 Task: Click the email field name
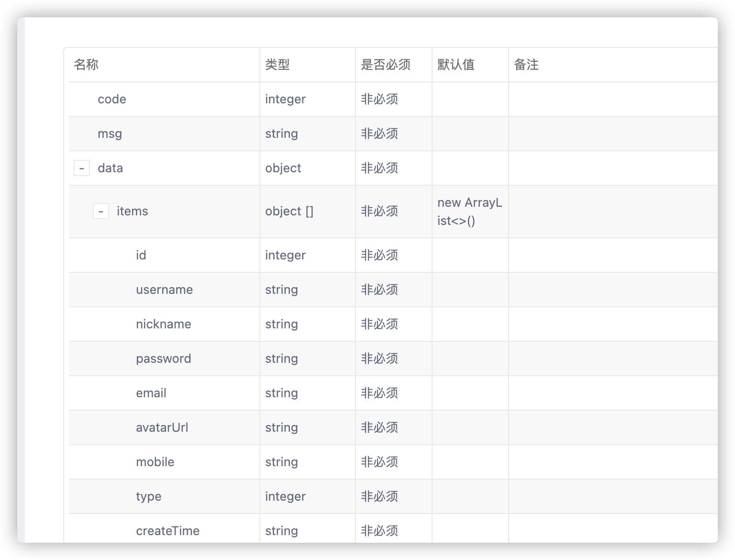click(151, 393)
